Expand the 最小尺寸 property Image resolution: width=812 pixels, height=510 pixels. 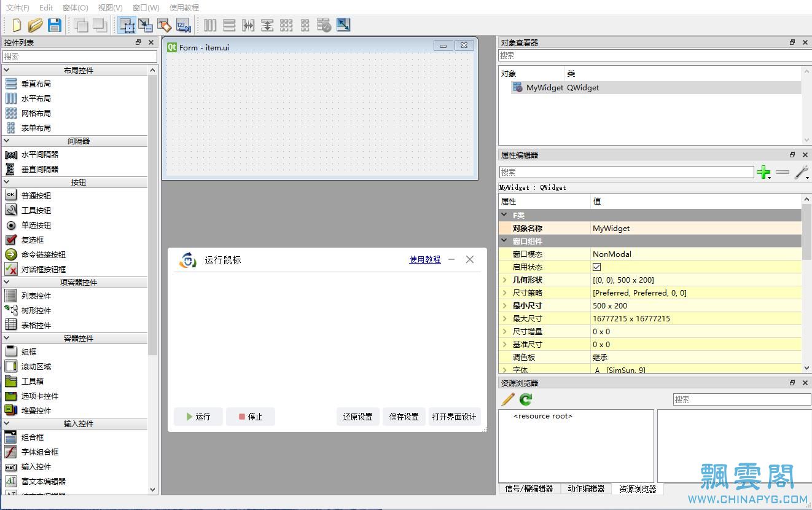(505, 305)
